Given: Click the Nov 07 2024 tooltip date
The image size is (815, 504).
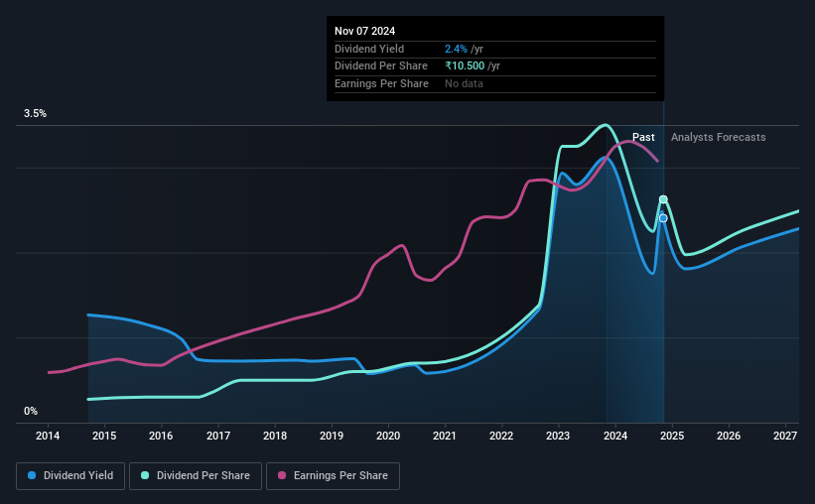Looking at the screenshot, I should (x=365, y=31).
